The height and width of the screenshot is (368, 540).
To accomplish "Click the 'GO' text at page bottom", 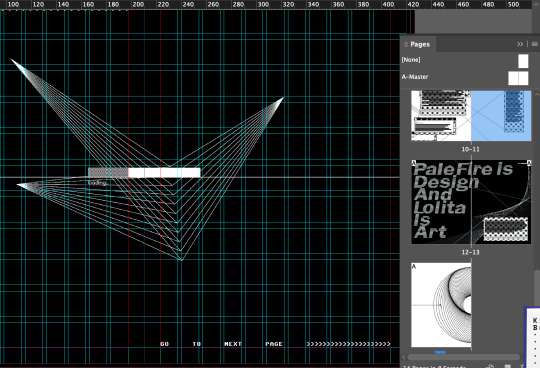I will coord(165,344).
